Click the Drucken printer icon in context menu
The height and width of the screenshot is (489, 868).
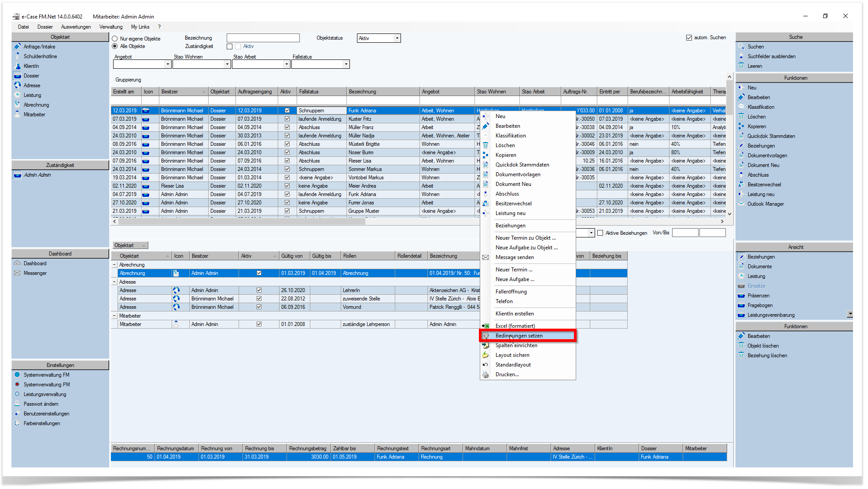[x=485, y=374]
